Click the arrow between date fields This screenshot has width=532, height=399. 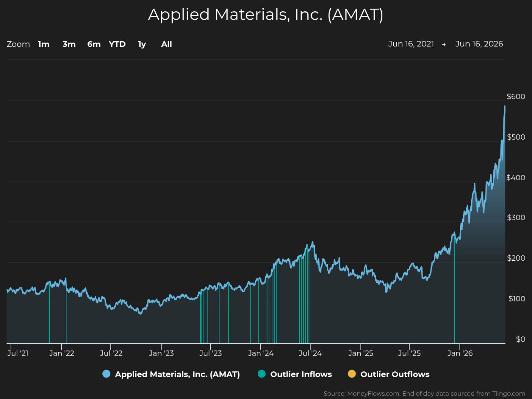pyautogui.click(x=444, y=45)
